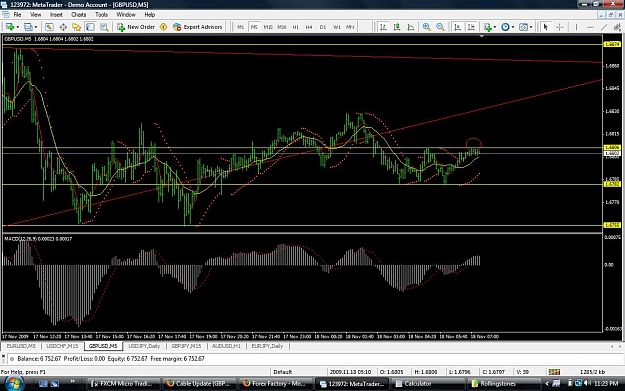Open the Forex Factory taskbar button

coord(275,383)
